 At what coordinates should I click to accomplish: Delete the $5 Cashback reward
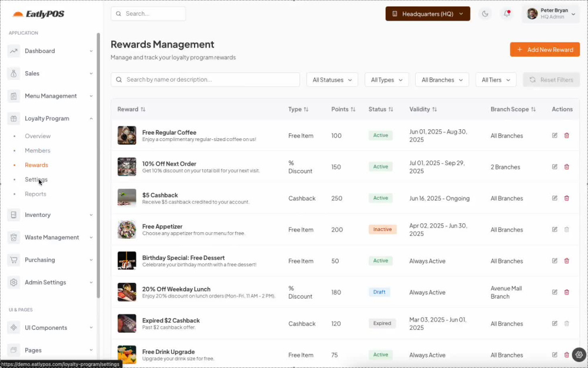click(x=567, y=198)
